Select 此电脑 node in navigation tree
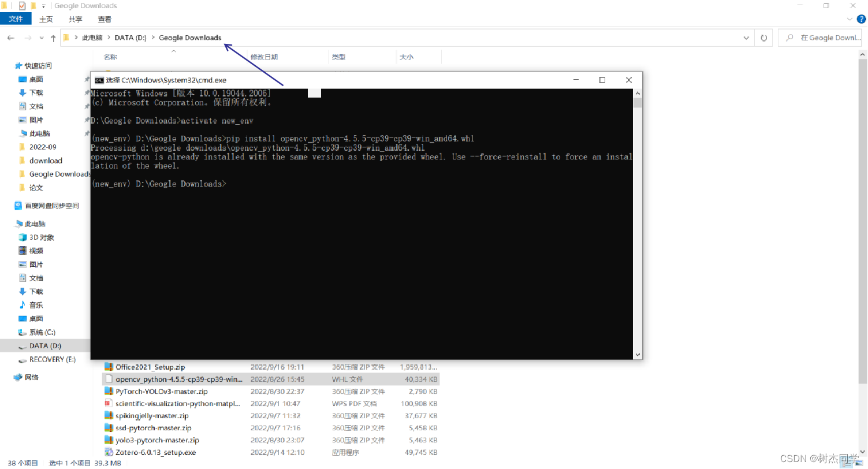The width and height of the screenshot is (868, 469). (35, 224)
